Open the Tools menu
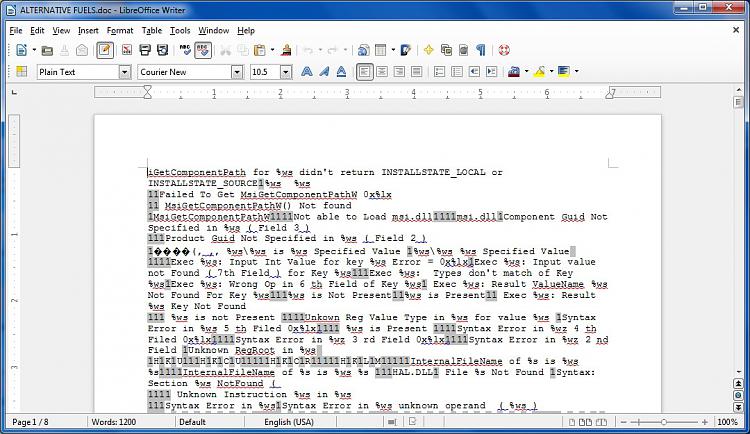The width and height of the screenshot is (750, 434). pos(180,31)
